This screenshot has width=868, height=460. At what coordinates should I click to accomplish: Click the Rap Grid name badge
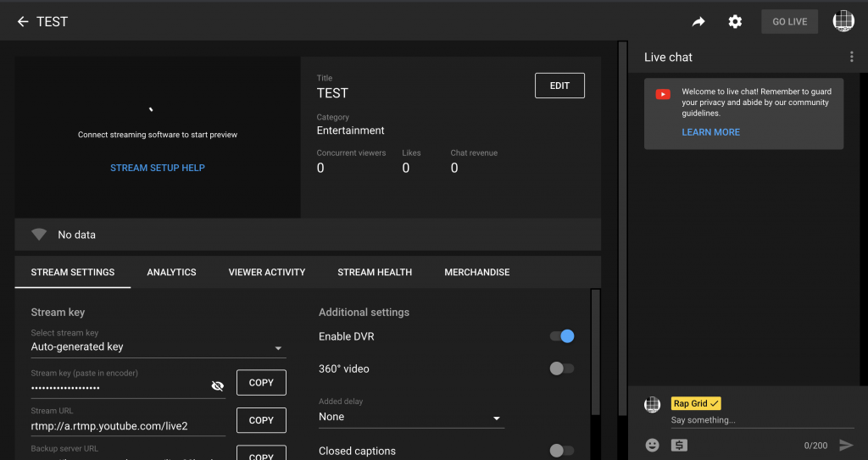pos(696,403)
